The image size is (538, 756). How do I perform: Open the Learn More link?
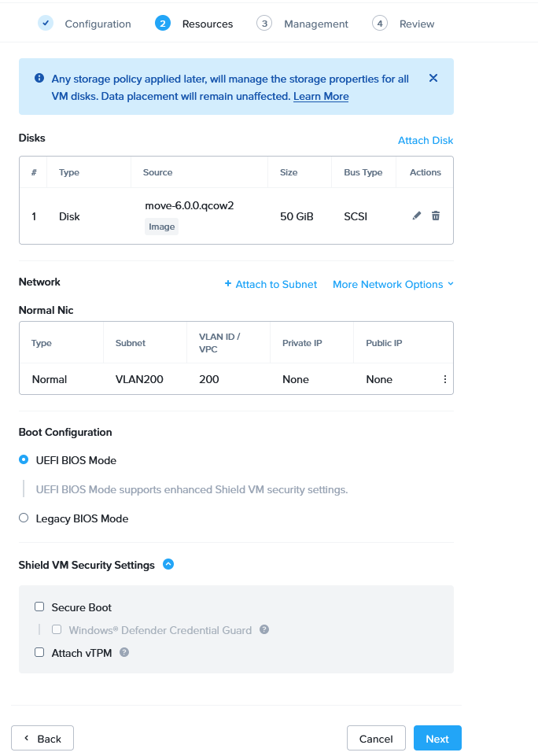point(321,96)
